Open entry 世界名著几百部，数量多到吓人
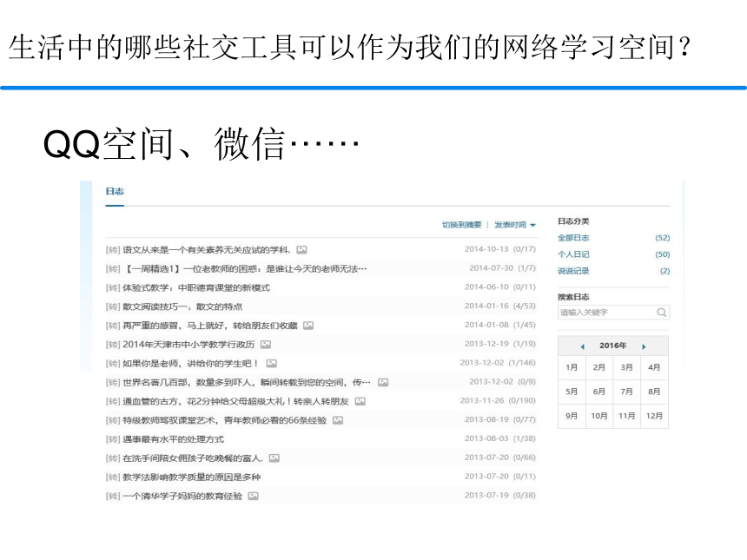This screenshot has width=747, height=560. pyautogui.click(x=247, y=382)
